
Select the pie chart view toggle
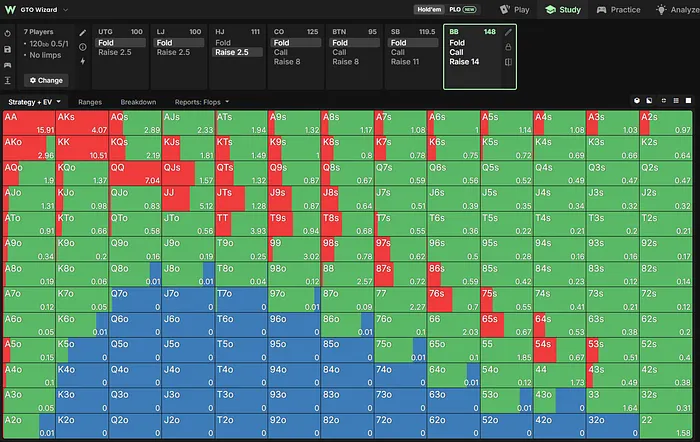[x=637, y=101]
